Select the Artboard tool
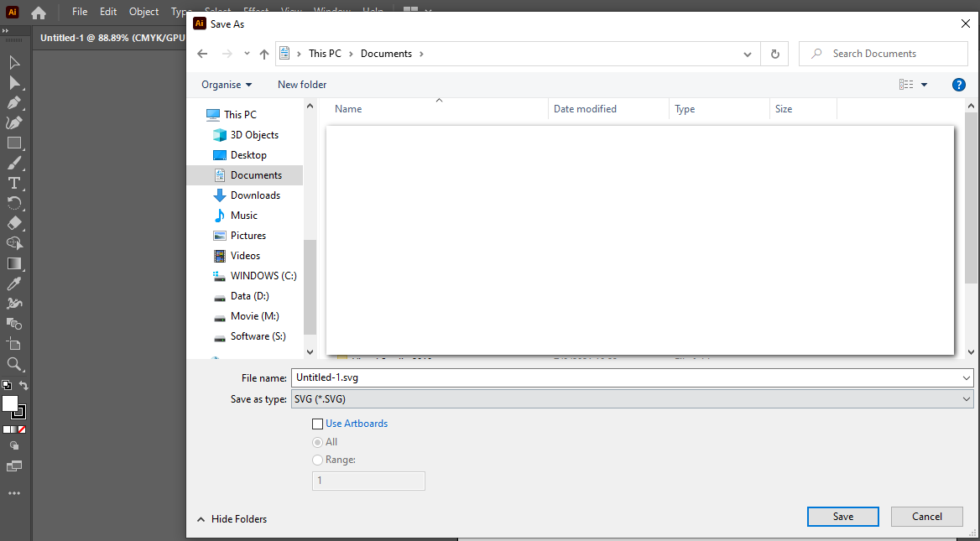Screen dimensions: 980x541 (13, 344)
